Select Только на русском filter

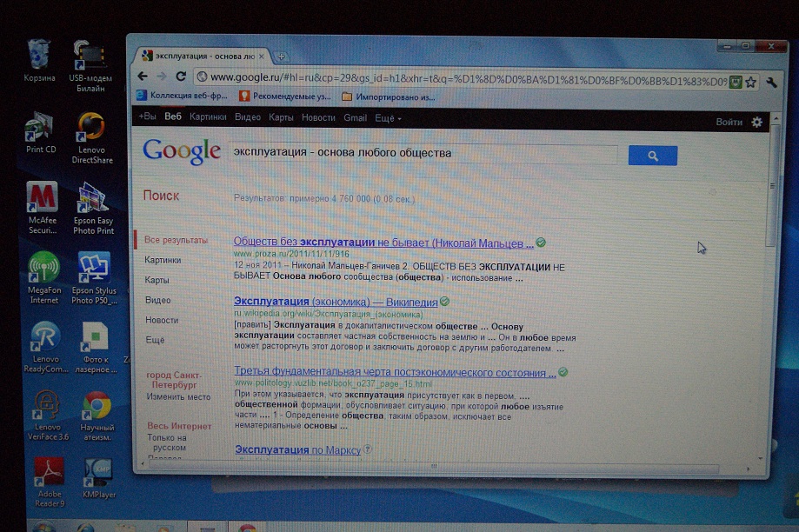(168, 442)
